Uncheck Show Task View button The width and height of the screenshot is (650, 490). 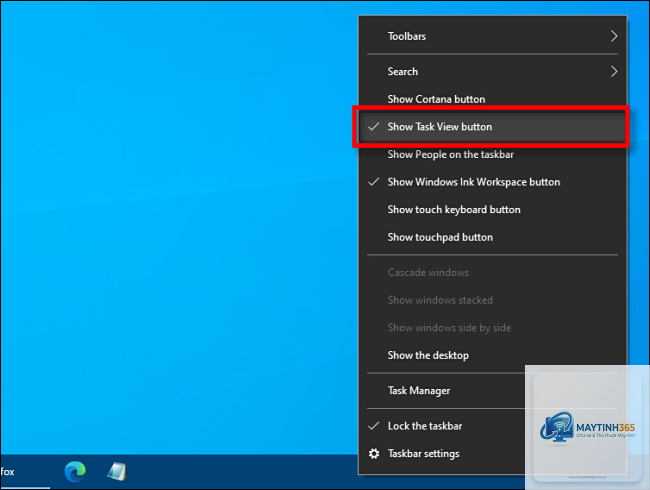[x=492, y=126]
